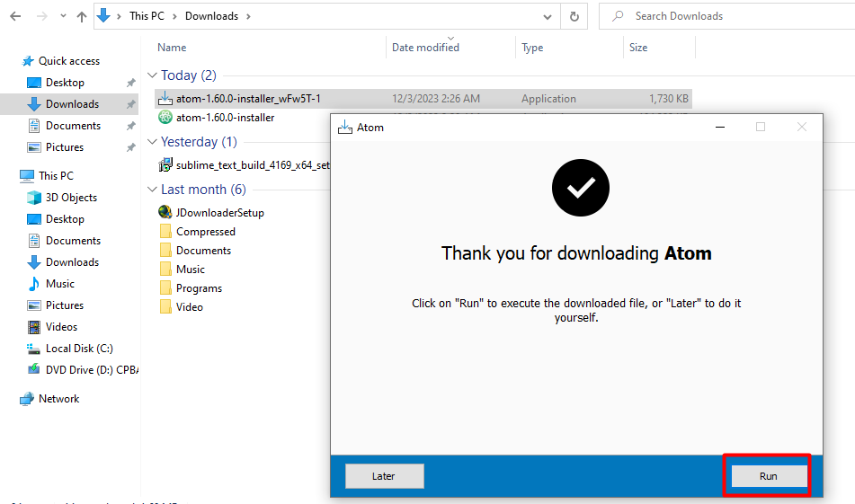Open Local Disk (C:) drive
Viewport: 855px width, 504px height.
pos(79,349)
